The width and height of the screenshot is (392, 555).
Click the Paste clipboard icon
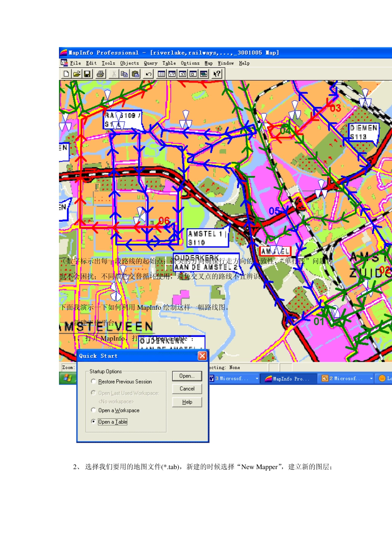pos(135,74)
